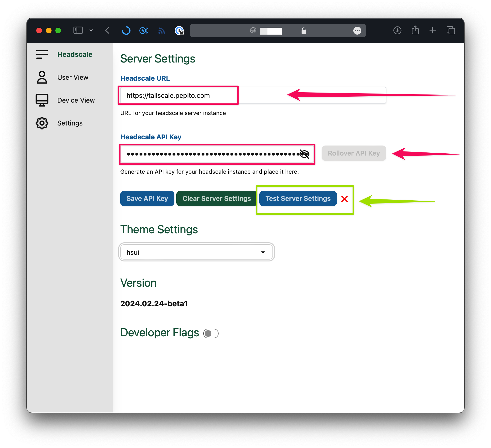Click the Device View monitor icon
This screenshot has height=448, width=491.
(x=42, y=100)
